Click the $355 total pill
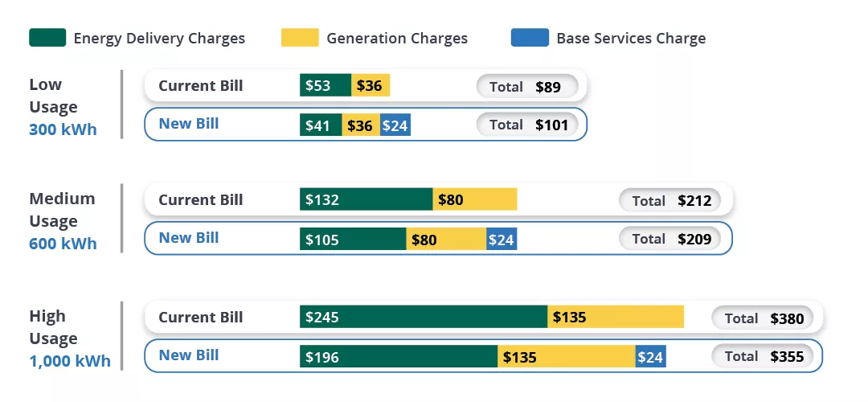The image size is (868, 402). click(x=763, y=356)
